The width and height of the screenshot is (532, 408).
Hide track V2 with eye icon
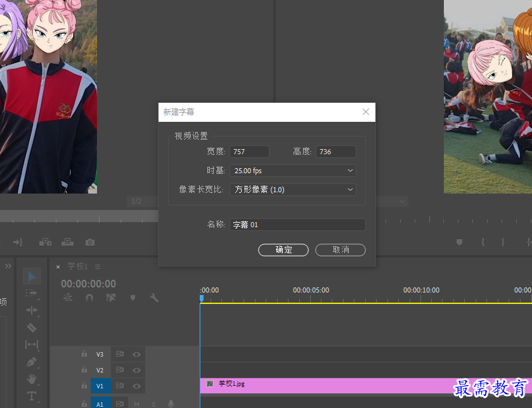[137, 370]
